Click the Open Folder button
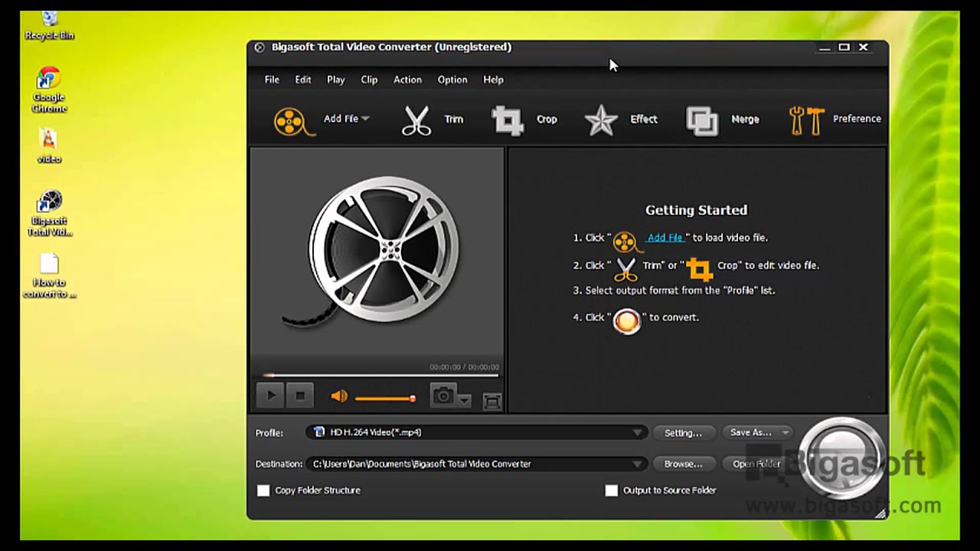Viewport: 980px width, 551px height. tap(756, 464)
